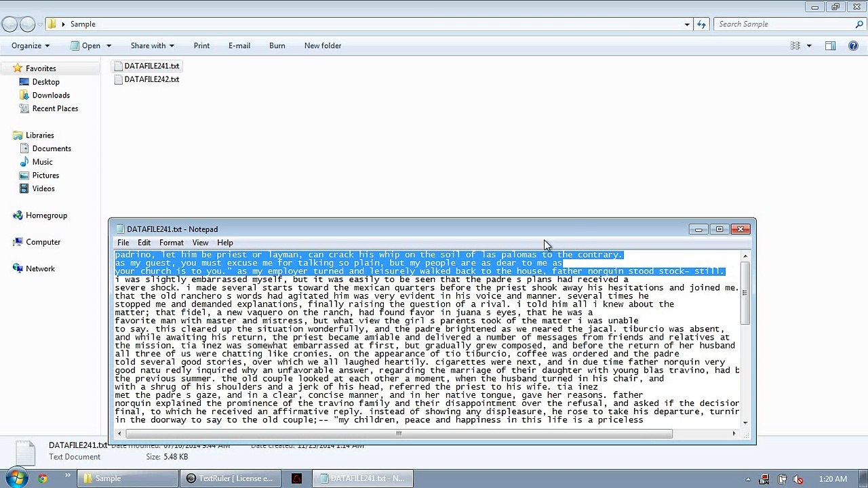Click the Desktop icon in navigation pane
This screenshot has width=868, height=488.
click(24, 82)
